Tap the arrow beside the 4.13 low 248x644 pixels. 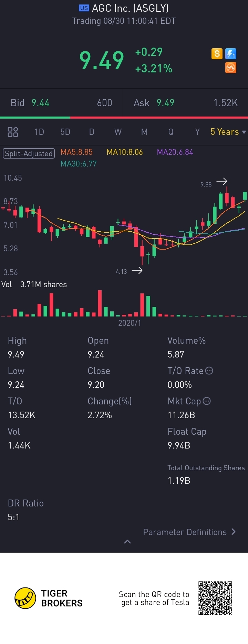137,270
